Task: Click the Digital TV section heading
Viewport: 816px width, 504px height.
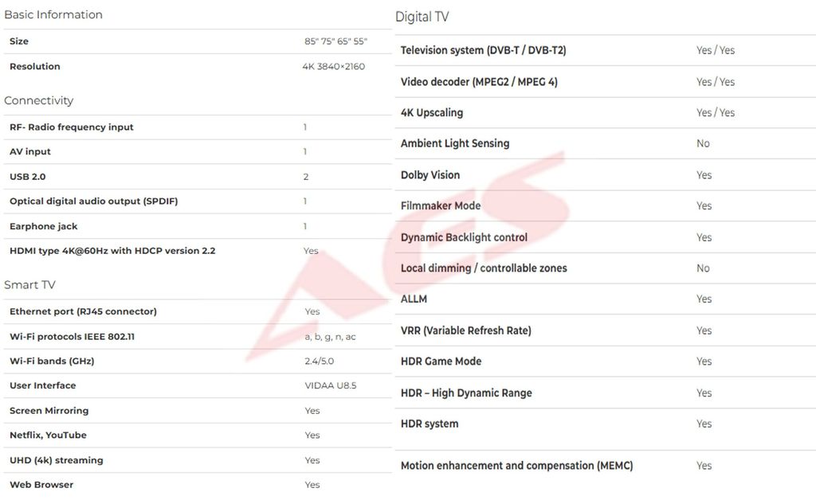Action: point(422,17)
